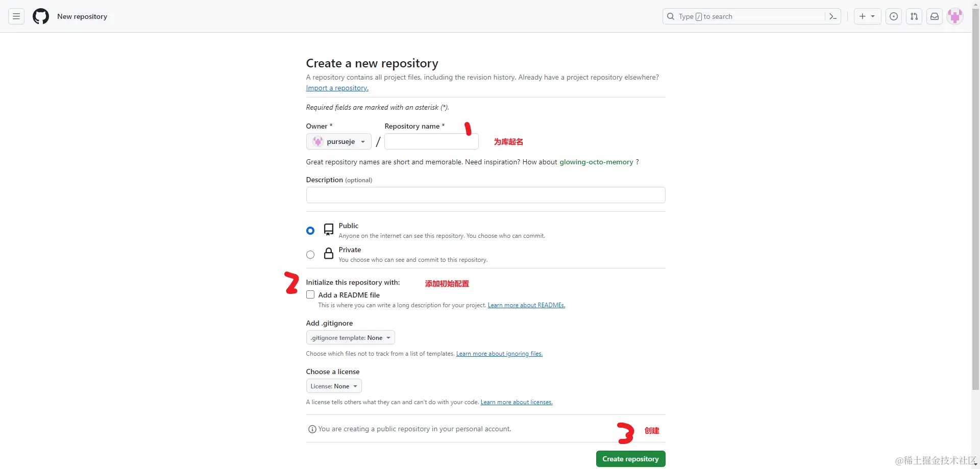Open the command palette icon
Viewport: 980px width, 469px height.
click(x=833, y=16)
